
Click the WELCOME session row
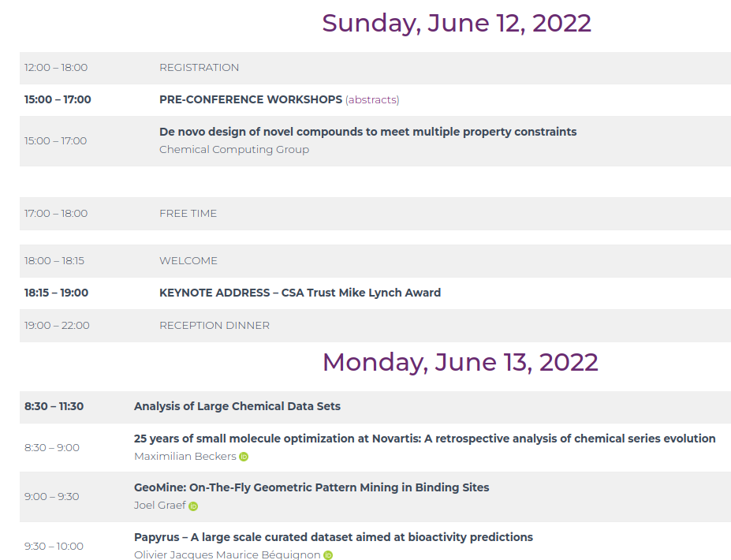click(375, 261)
